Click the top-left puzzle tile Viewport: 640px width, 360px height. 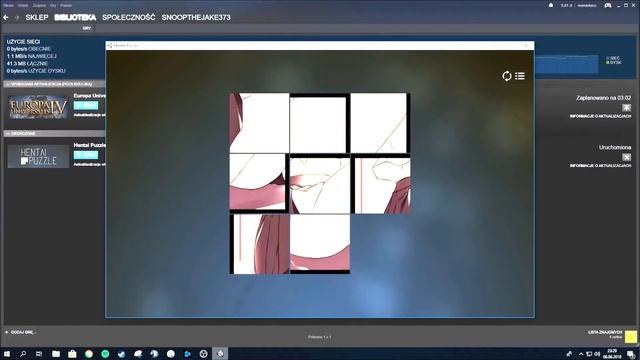pyautogui.click(x=259, y=123)
